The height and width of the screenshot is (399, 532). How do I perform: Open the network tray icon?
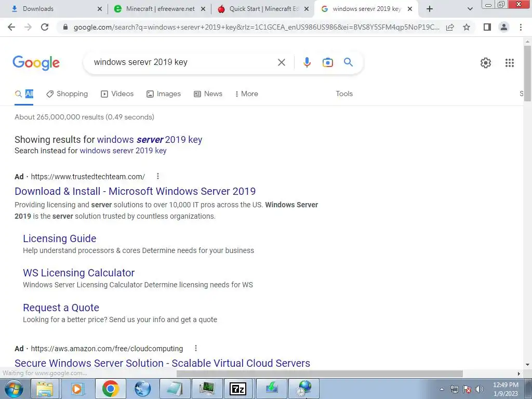click(454, 389)
